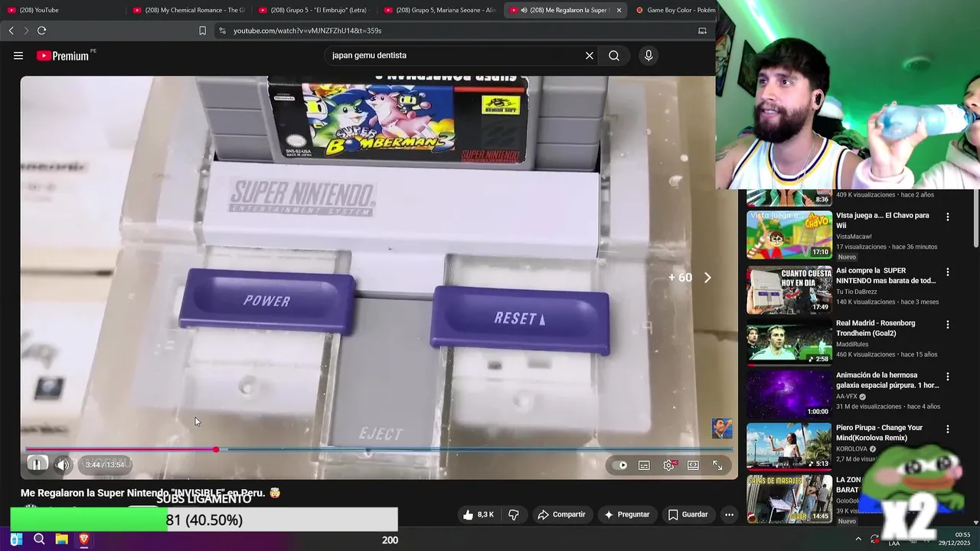
Task: Open 'Asi compre la SUPER NINTENDO' video
Action: coord(886,275)
